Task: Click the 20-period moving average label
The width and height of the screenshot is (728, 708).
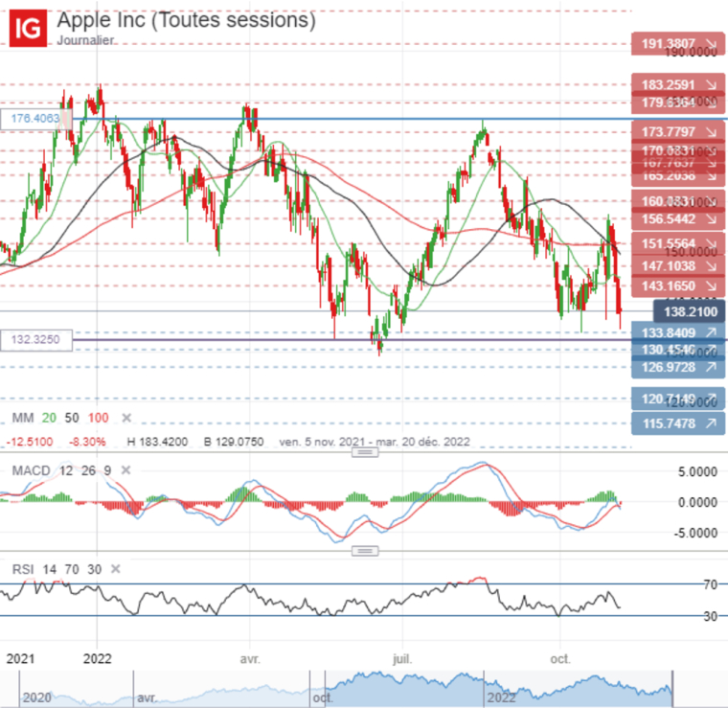Action: point(49,418)
